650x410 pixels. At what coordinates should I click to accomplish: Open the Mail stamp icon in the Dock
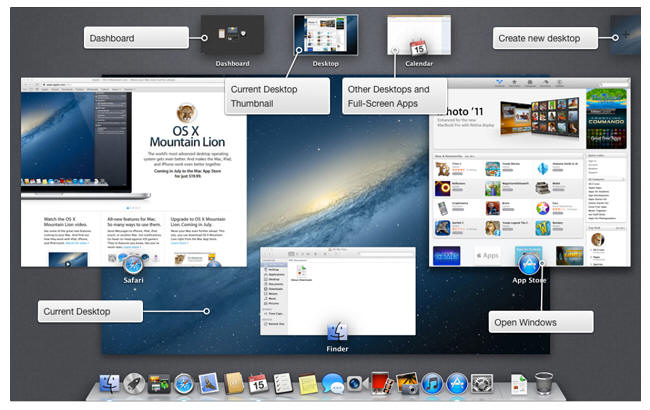[x=209, y=383]
